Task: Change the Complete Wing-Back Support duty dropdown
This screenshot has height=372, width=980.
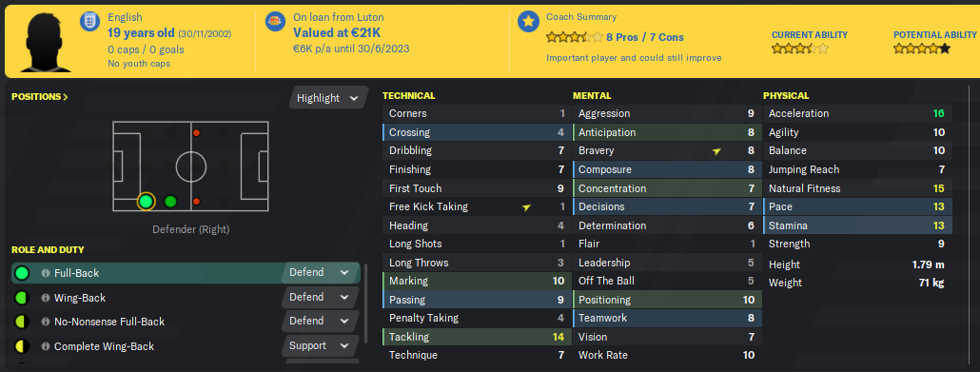Action: [318, 345]
